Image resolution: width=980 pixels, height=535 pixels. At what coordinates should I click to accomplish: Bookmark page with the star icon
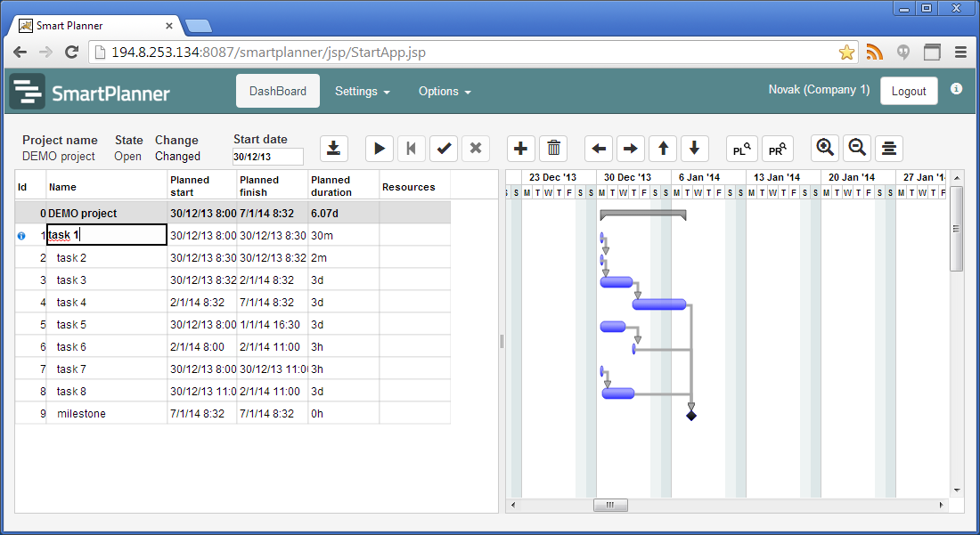pos(846,53)
